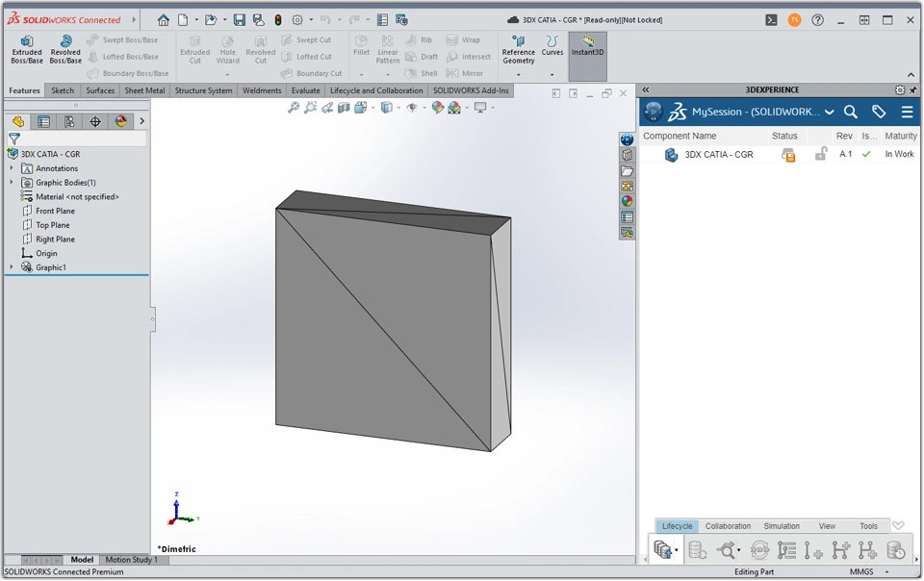Click the Zoom to Area icon
Image resolution: width=924 pixels, height=581 pixels.
tap(310, 108)
